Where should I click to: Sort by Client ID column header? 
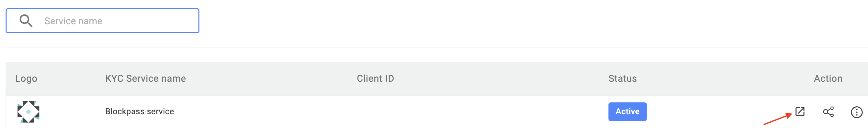(x=376, y=78)
